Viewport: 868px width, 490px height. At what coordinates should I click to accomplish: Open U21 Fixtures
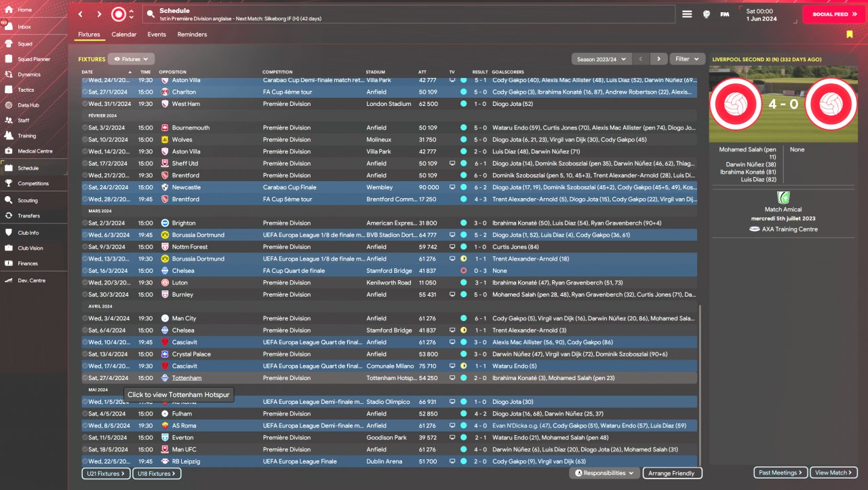pyautogui.click(x=105, y=474)
